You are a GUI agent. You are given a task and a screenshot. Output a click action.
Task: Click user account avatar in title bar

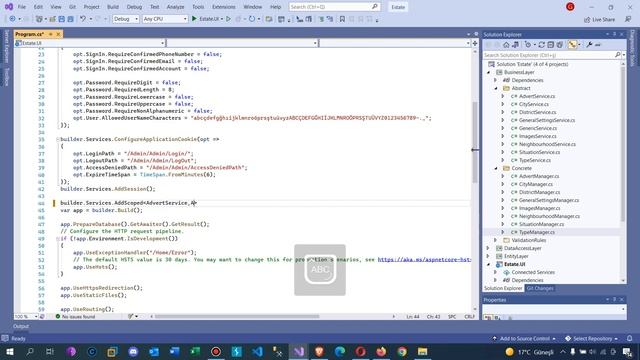point(570,7)
